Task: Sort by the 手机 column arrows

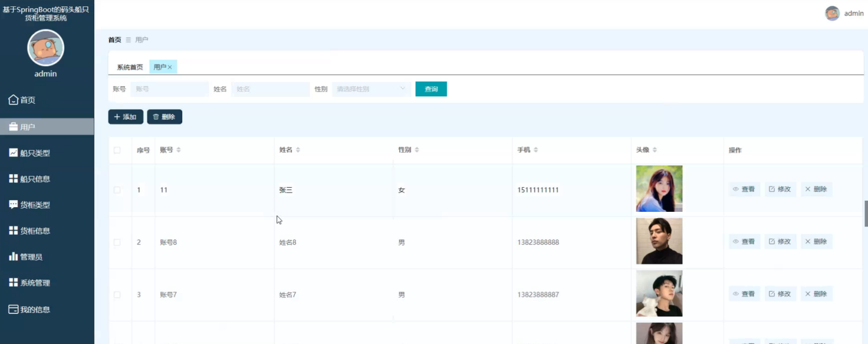Action: pyautogui.click(x=536, y=150)
